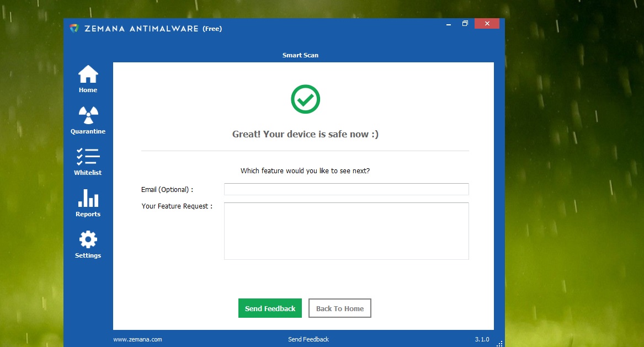This screenshot has width=644, height=347.
Task: Click Send Feedback link in footer
Action: [308, 339]
